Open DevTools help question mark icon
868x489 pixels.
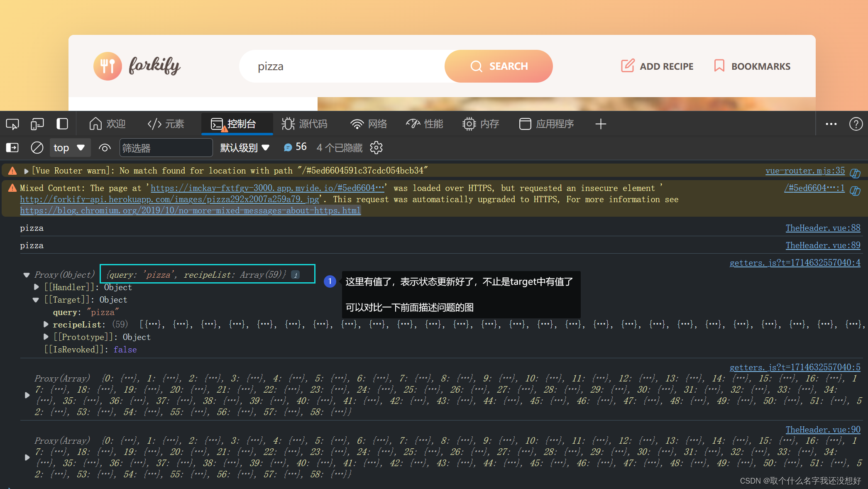(x=856, y=124)
